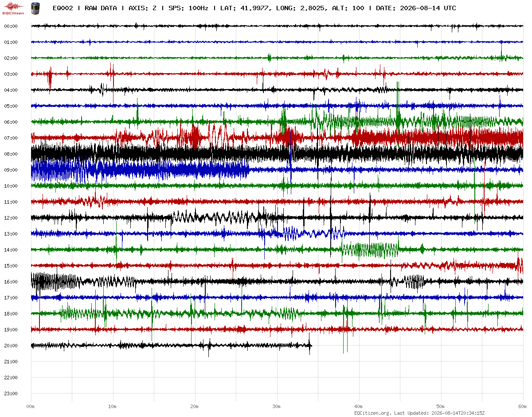Screen dimensions: 532x417
Task: Click the ALT: 100 header value
Action: click(x=348, y=8)
